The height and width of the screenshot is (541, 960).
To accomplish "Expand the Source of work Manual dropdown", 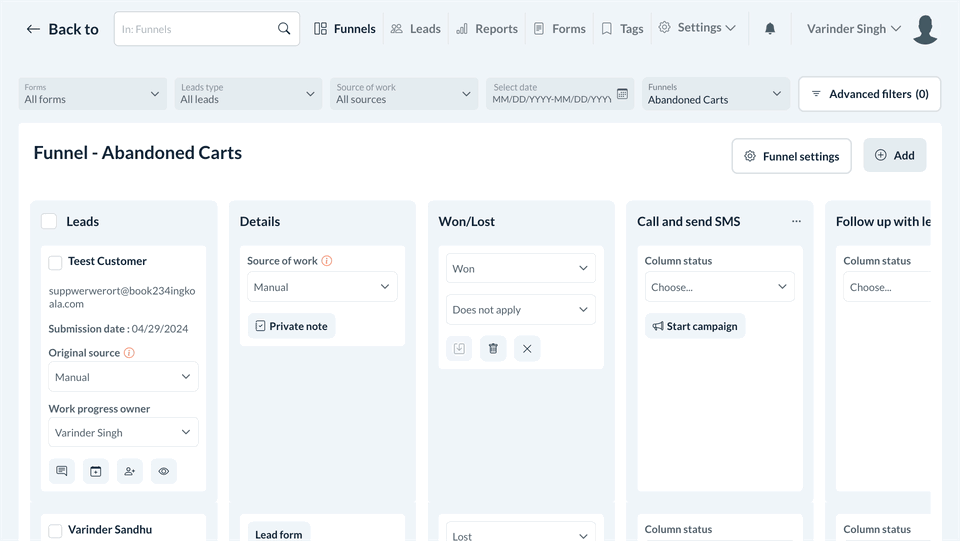I will 322,287.
